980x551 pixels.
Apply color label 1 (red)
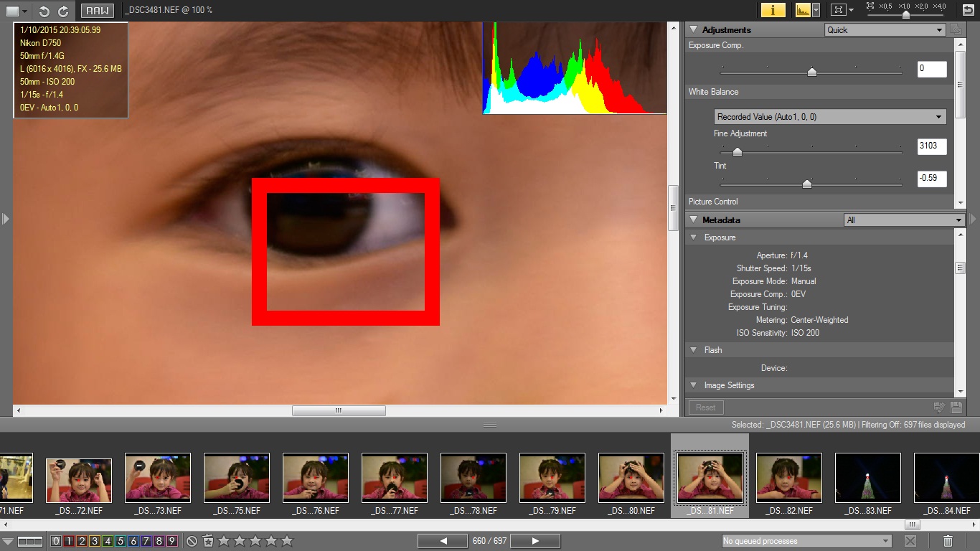point(69,541)
